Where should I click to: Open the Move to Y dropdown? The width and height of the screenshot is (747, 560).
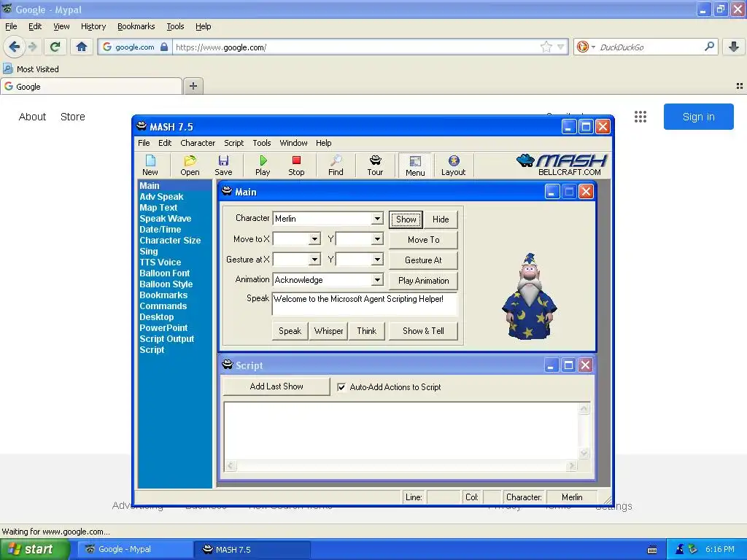pyautogui.click(x=377, y=239)
